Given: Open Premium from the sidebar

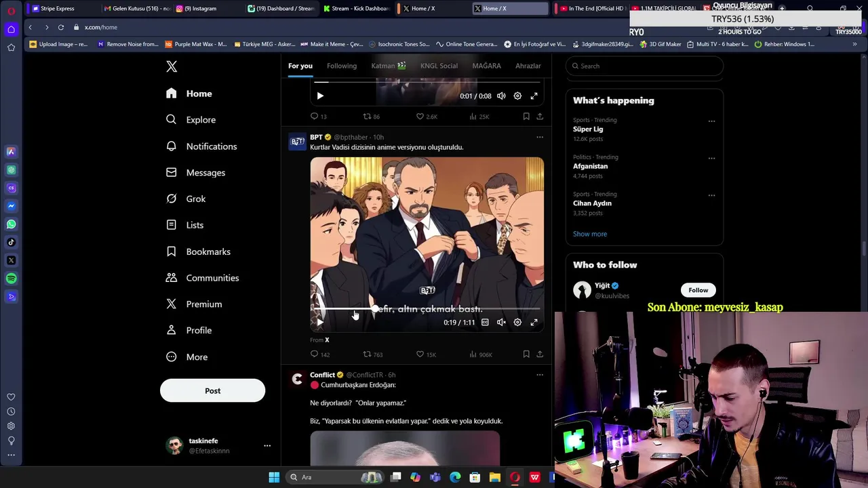Looking at the screenshot, I should [x=194, y=304].
